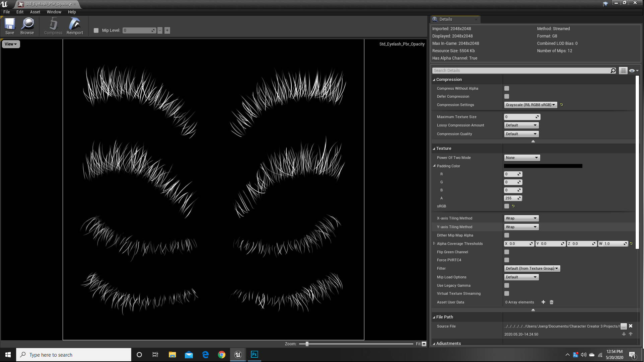644x362 pixels.
Task: Click the search magnifier in Details
Action: click(613, 71)
